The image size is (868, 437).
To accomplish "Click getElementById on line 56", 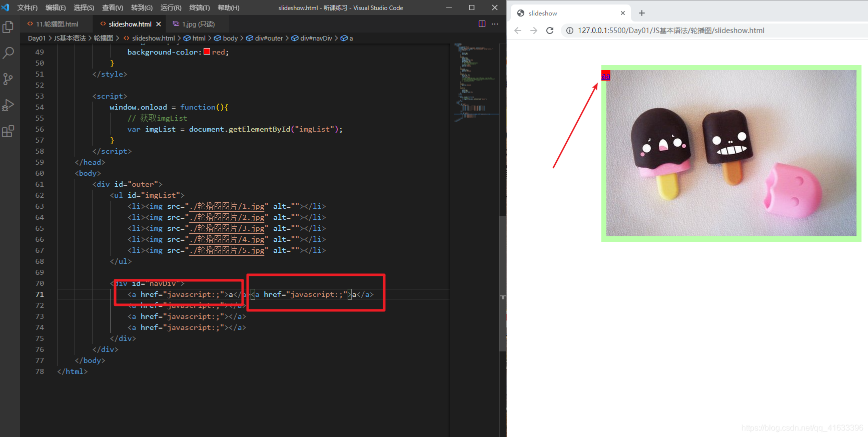I will pyautogui.click(x=259, y=129).
